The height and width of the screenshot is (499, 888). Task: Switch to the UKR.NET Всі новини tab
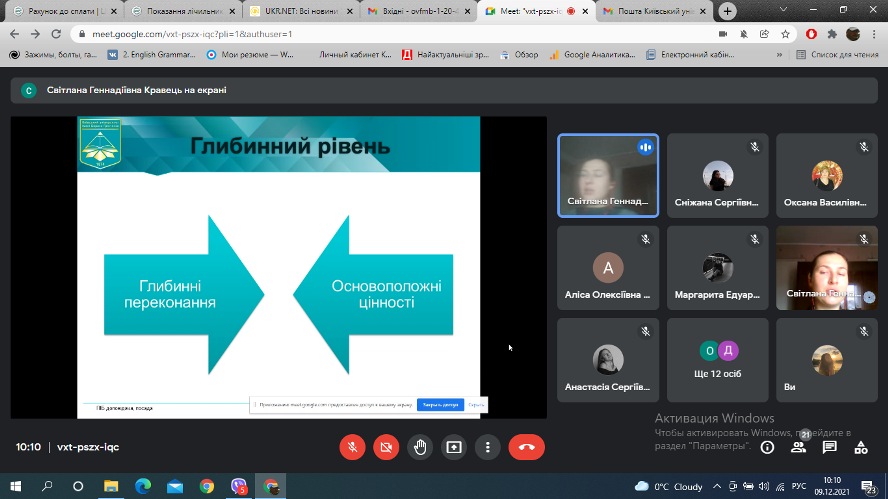[x=301, y=11]
